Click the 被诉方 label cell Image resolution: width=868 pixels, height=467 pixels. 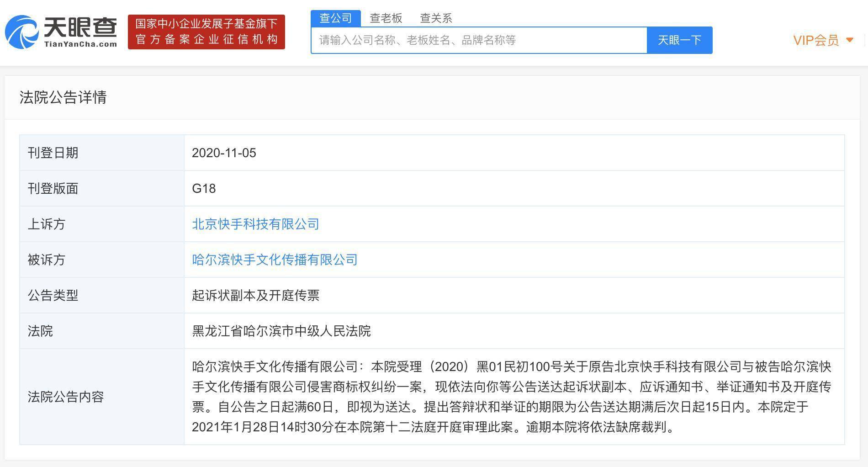point(102,260)
